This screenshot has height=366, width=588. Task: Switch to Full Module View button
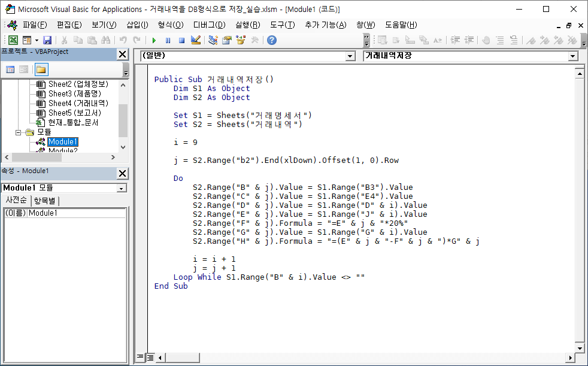[150, 357]
